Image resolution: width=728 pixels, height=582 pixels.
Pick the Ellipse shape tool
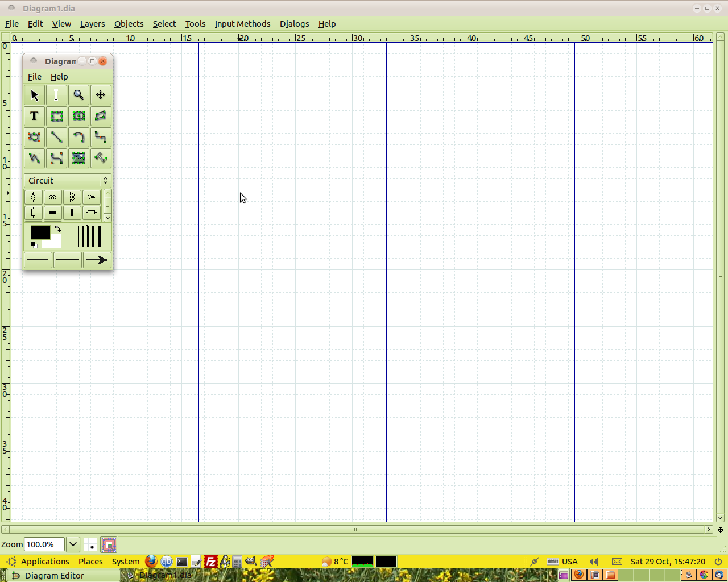[78, 116]
